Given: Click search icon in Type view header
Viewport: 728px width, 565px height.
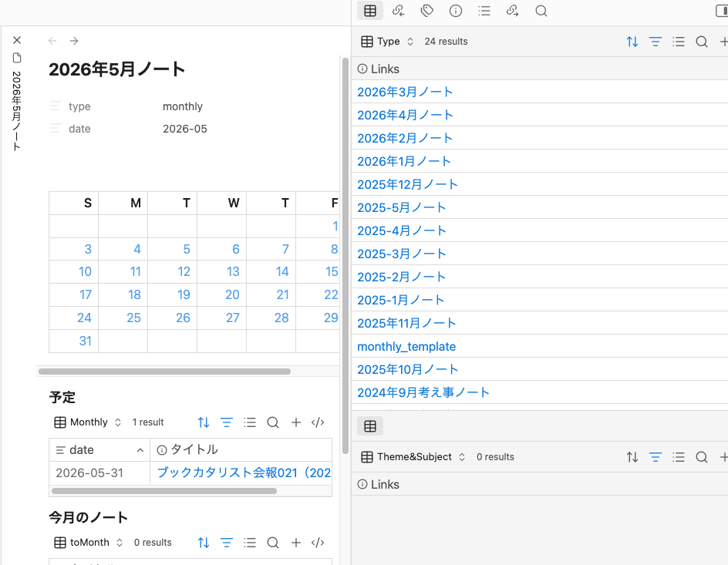Looking at the screenshot, I should pos(702,42).
